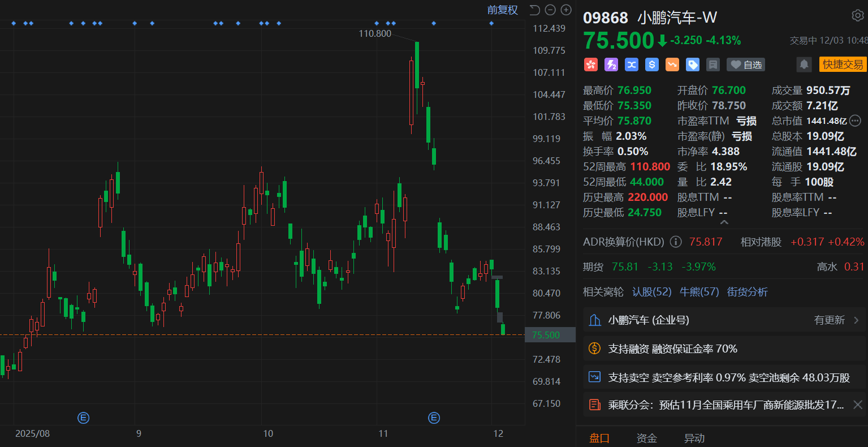Open Level-2 quotes via purple lightning icon
Viewport: 868px width, 447px height.
(611, 65)
